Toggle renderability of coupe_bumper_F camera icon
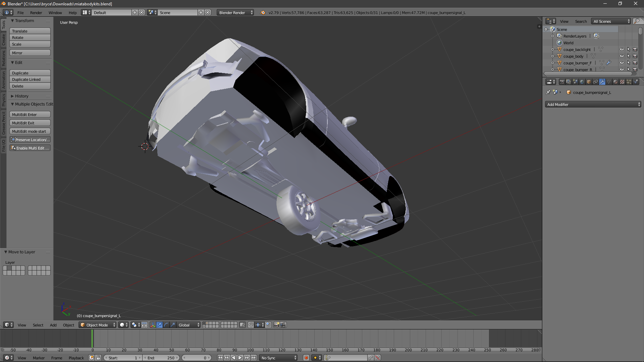The width and height of the screenshot is (644, 362). [x=635, y=63]
